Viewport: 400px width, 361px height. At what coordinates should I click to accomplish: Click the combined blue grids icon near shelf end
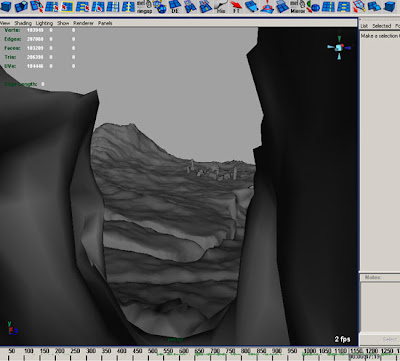[374, 6]
